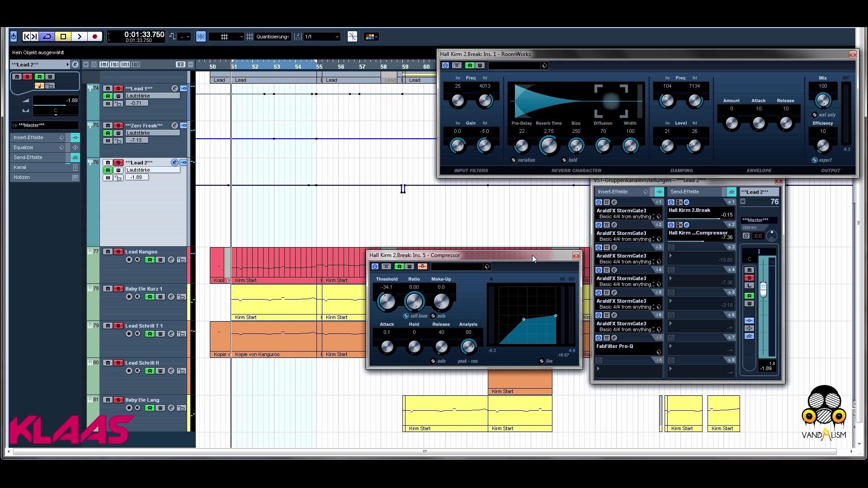
Task: Open Lautstärke automation parameter dropdown on ***Lead 1***
Action: [x=152, y=96]
